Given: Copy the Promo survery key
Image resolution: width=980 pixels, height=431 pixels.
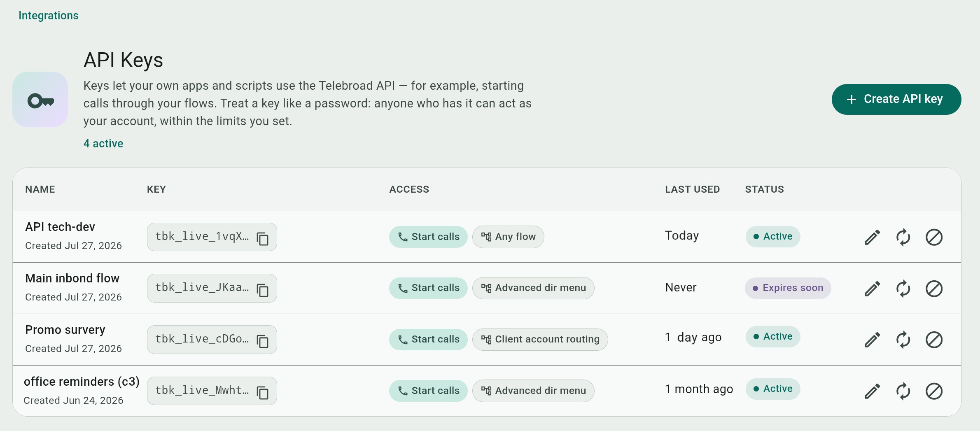Looking at the screenshot, I should [262, 341].
